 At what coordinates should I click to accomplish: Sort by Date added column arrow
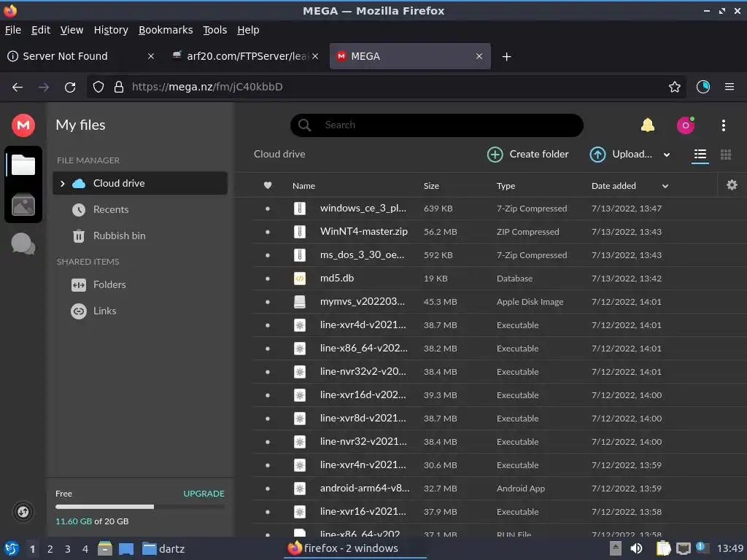[665, 186]
